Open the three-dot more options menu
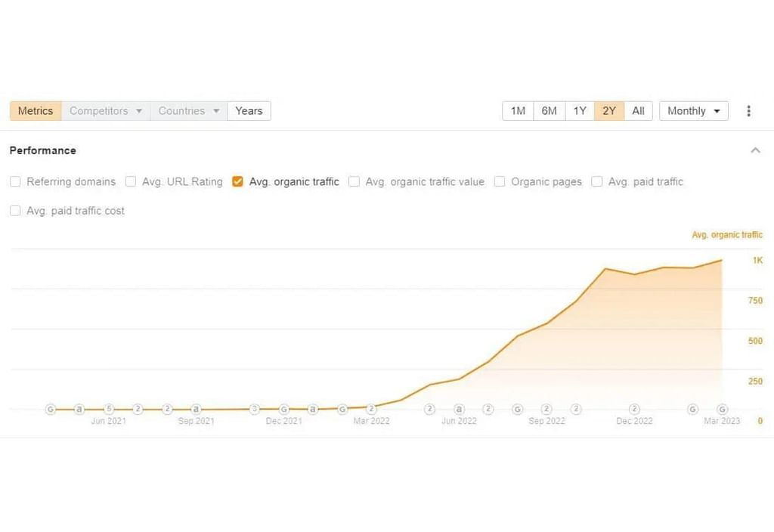 click(748, 111)
